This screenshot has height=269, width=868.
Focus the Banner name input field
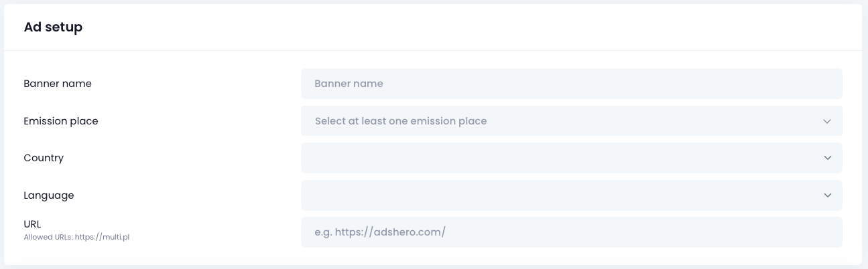click(x=571, y=84)
